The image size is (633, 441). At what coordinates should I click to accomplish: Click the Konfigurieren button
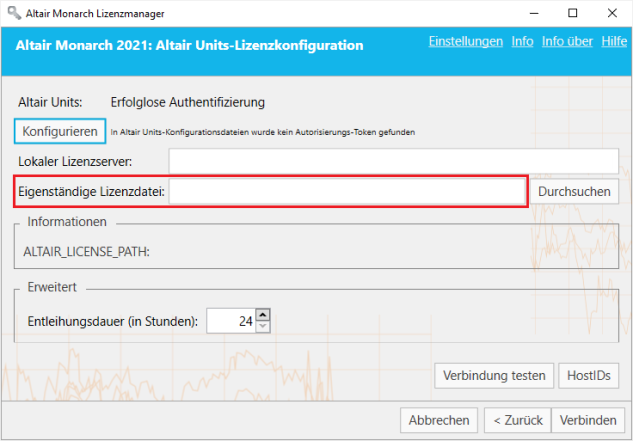point(60,131)
